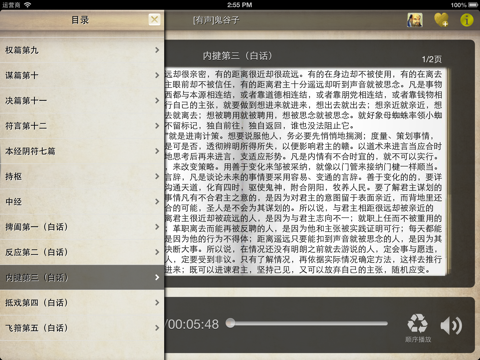Tap the battery indicator in status bar
Image resolution: width=480 pixels, height=360 pixels.
click(x=473, y=5)
